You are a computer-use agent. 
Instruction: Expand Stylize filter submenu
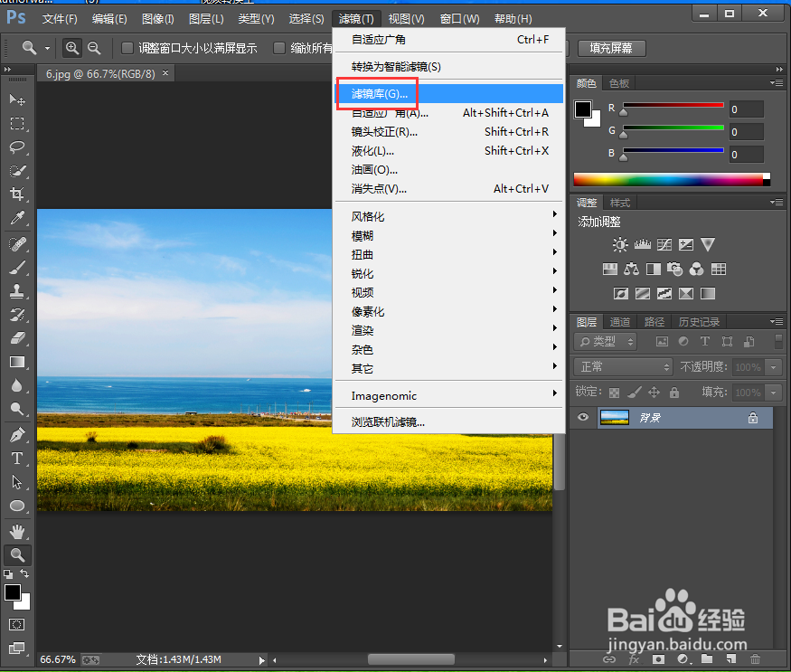point(448,216)
